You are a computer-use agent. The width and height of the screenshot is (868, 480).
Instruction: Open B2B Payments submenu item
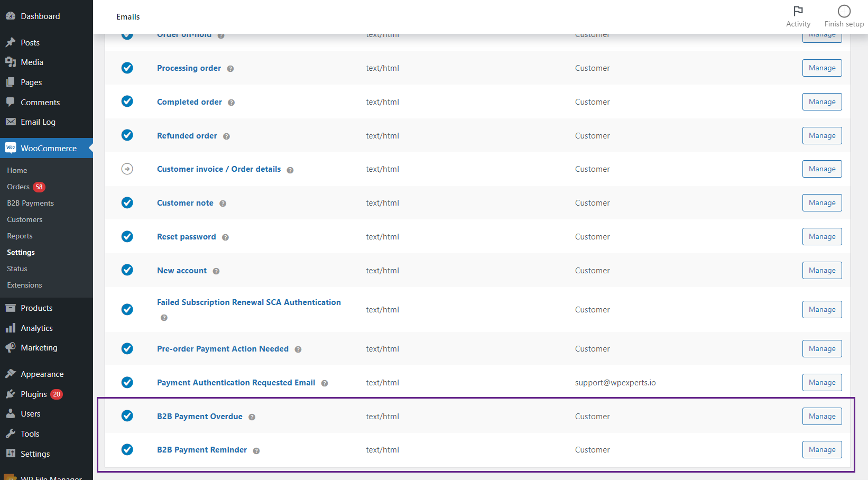coord(30,203)
